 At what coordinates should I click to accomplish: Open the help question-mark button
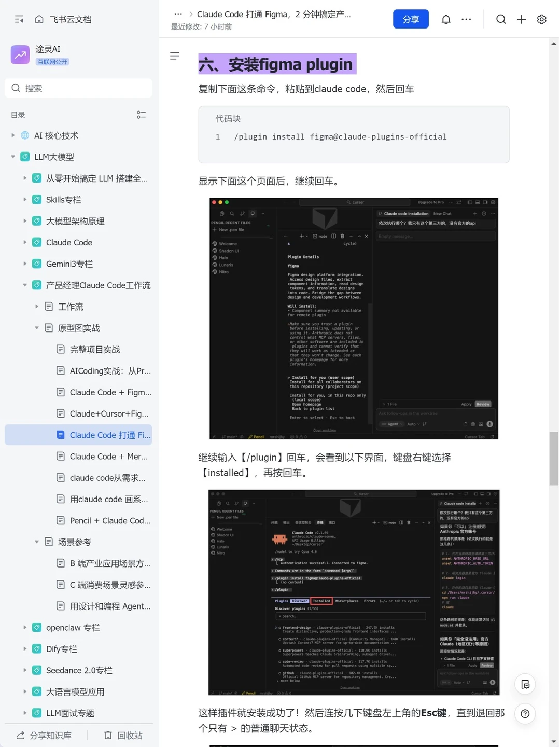[525, 714]
